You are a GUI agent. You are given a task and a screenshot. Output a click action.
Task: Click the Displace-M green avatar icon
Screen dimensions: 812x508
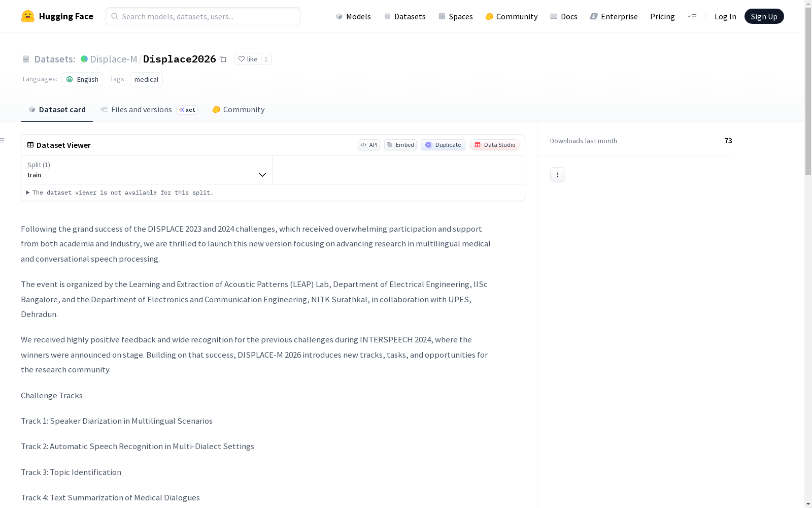(84, 59)
